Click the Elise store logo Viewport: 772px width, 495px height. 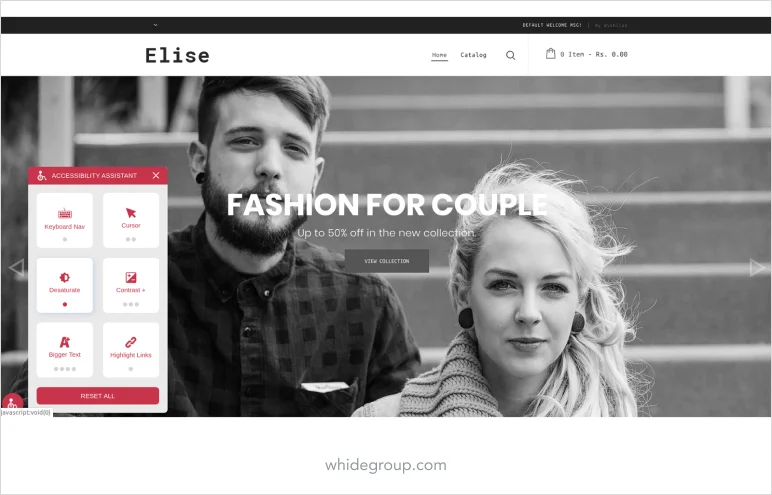click(177, 55)
